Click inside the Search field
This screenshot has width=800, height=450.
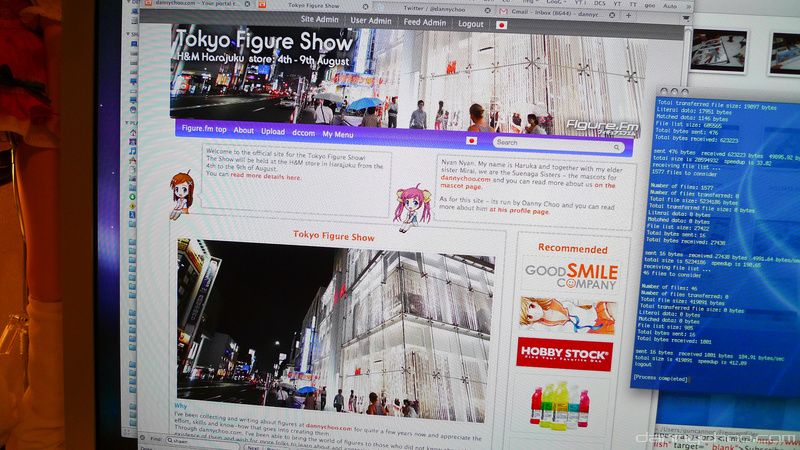click(560, 142)
